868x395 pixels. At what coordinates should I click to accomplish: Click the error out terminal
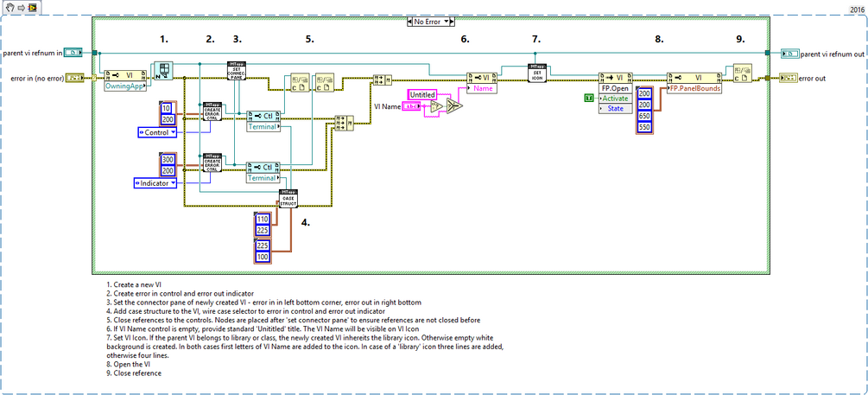(x=788, y=78)
